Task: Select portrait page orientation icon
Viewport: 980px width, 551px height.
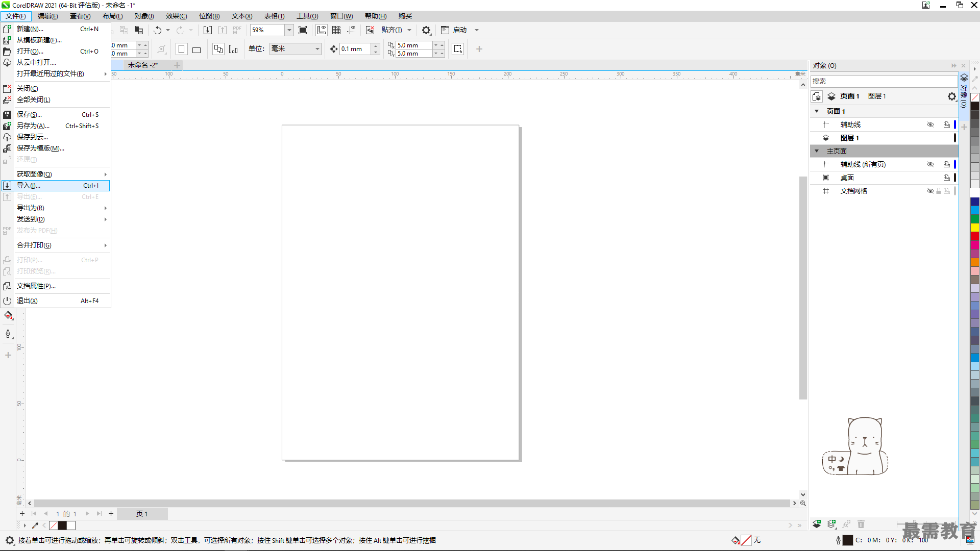Action: pos(181,49)
